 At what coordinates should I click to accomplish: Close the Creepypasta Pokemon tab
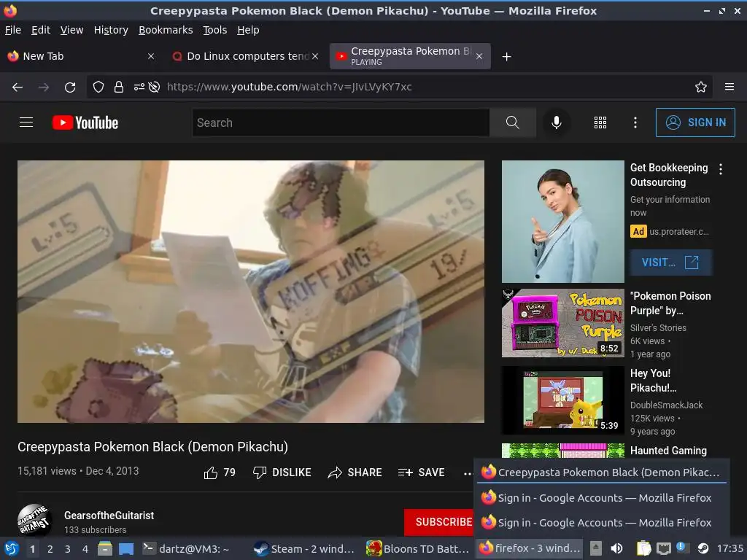point(479,56)
